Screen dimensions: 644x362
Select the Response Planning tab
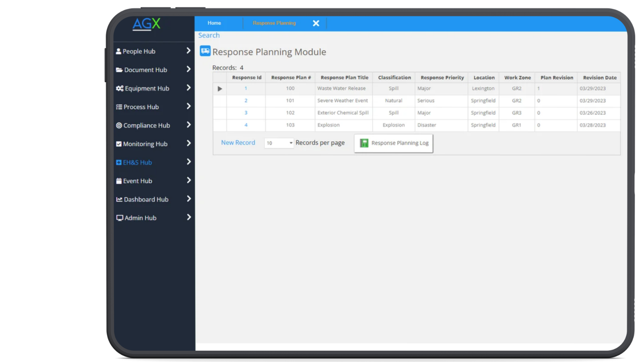[x=274, y=23]
